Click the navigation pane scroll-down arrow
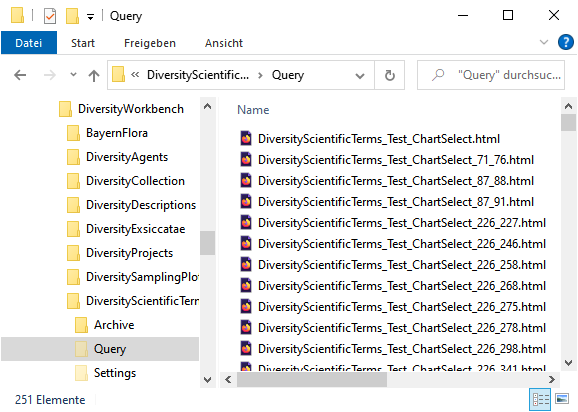 [x=208, y=379]
